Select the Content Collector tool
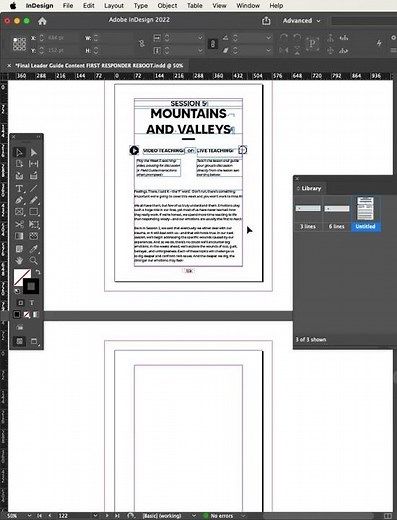Viewport: 397px width, 520px height. (x=19, y=175)
